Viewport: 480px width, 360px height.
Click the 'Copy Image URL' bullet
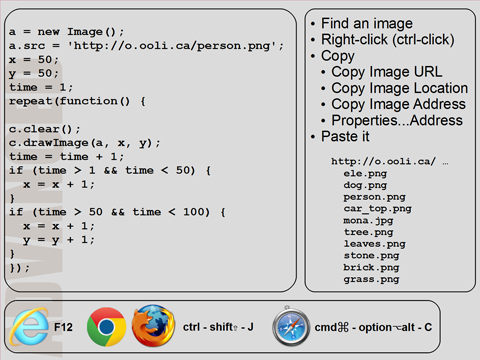[387, 72]
